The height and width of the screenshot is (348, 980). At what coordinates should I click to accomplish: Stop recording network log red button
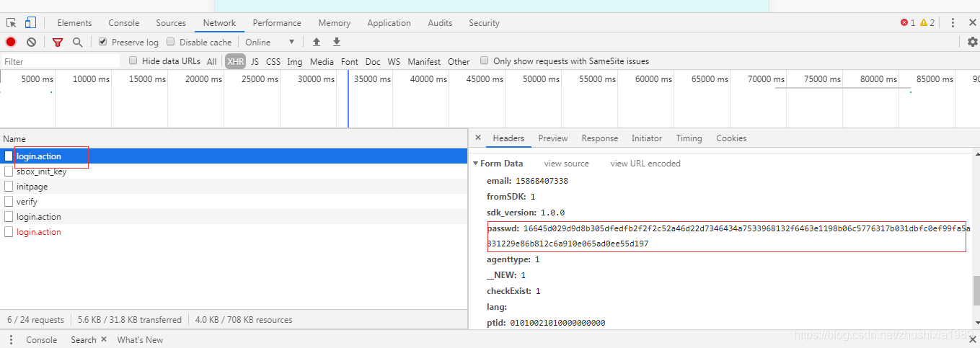coord(11,43)
